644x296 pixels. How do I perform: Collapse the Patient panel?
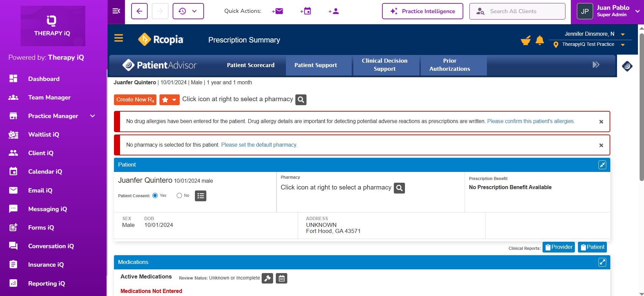point(602,165)
